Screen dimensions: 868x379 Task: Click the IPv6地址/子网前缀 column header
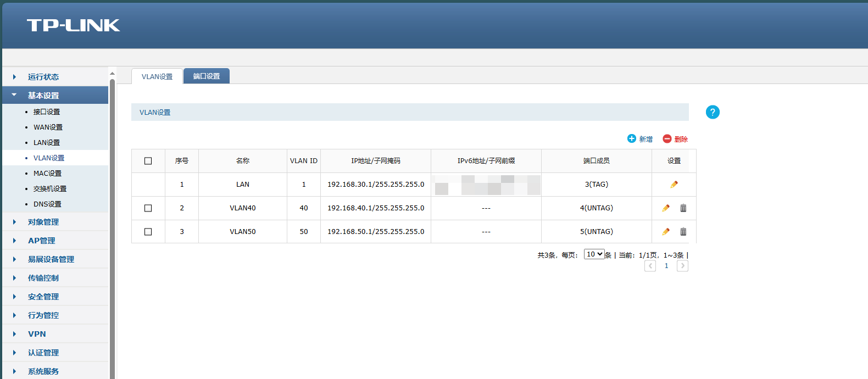click(486, 161)
